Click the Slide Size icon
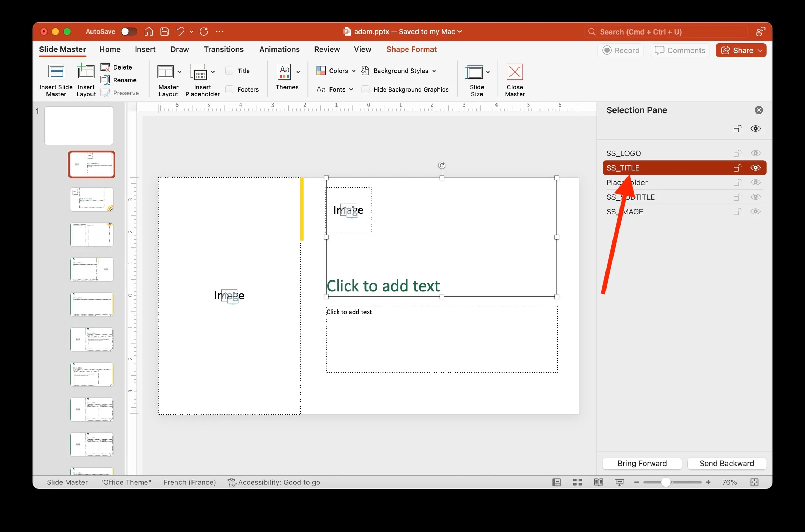805x532 pixels. 474,72
